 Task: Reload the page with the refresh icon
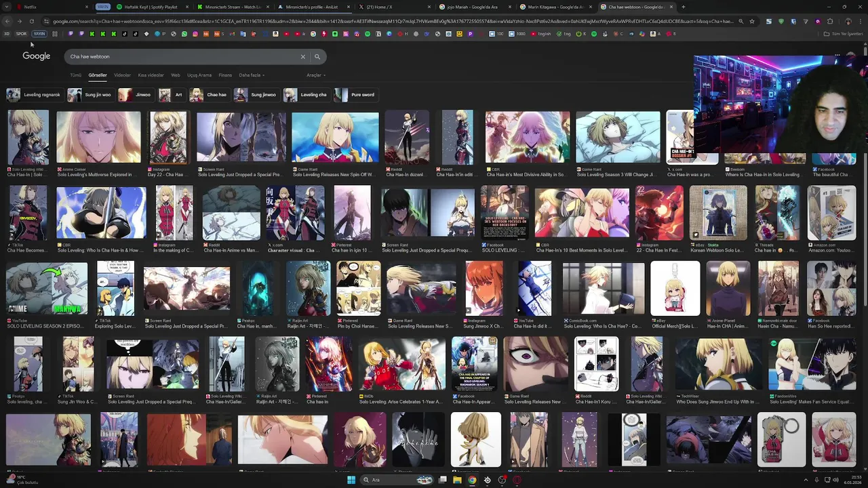point(31,21)
